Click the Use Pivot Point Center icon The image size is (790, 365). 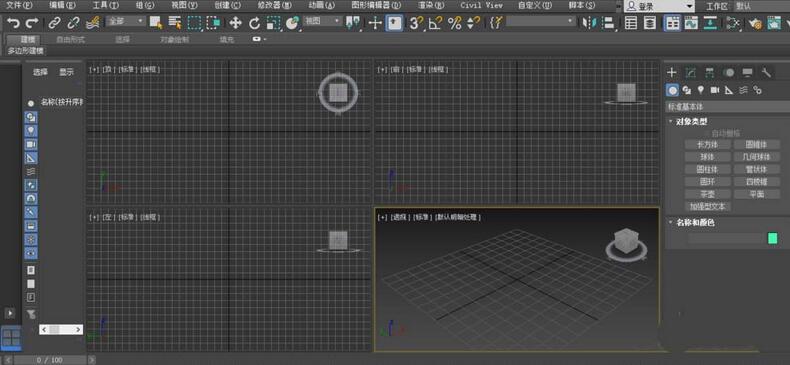[x=353, y=23]
